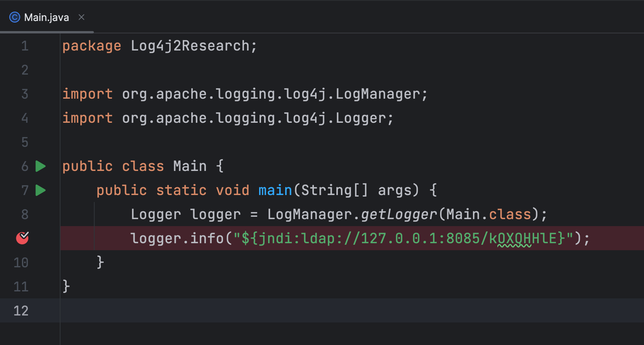644x345 pixels.
Task: Click the 'main' method name
Action: pos(275,190)
